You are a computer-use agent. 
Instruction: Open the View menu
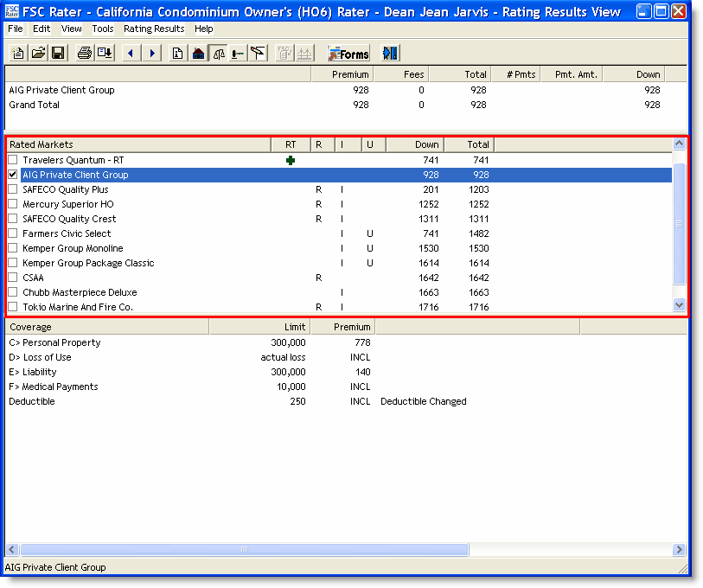(71, 29)
